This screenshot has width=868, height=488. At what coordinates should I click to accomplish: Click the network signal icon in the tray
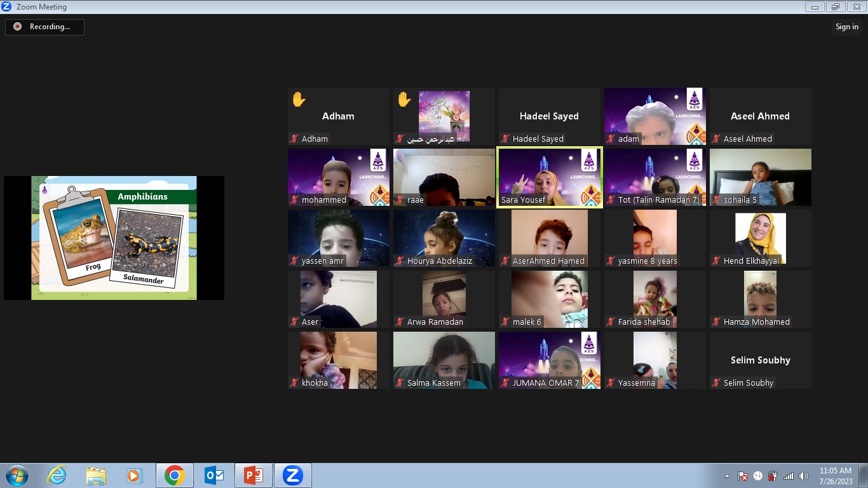(x=789, y=476)
